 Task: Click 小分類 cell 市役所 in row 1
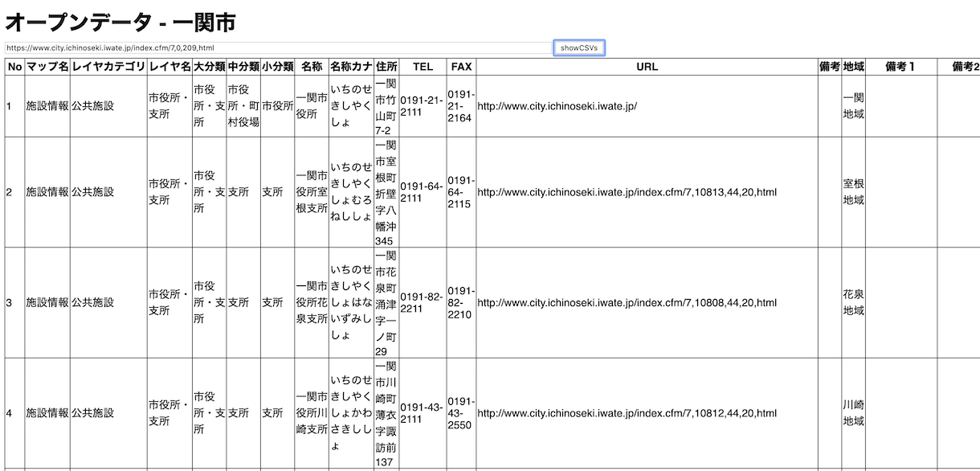[277, 106]
